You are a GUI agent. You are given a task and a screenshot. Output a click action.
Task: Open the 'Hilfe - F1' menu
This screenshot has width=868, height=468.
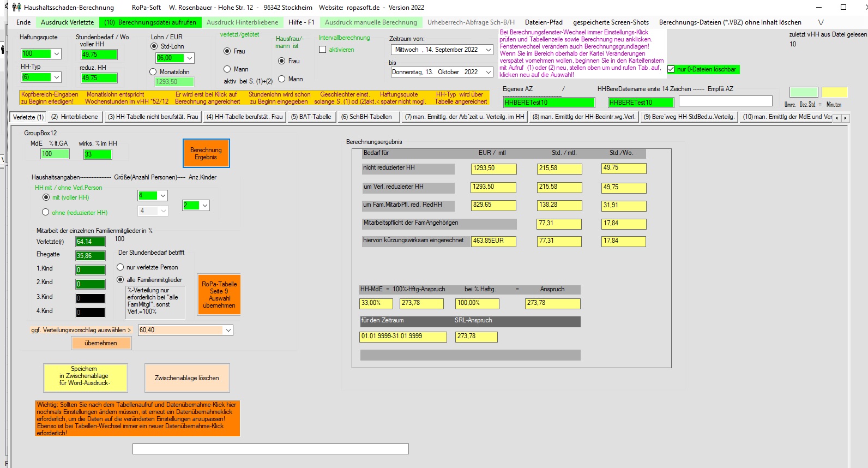coord(301,22)
